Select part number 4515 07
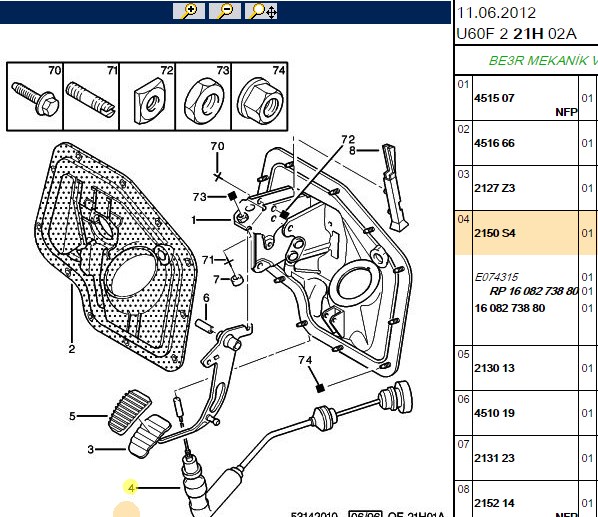The width and height of the screenshot is (598, 517). click(x=494, y=98)
